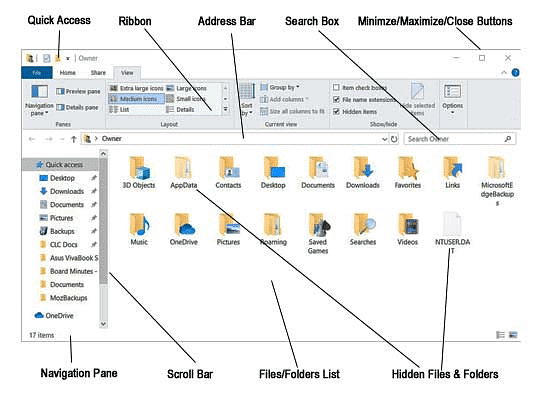Open the Downloads folder icon in file list
Viewport: 544px width, 395px height.
(x=363, y=173)
